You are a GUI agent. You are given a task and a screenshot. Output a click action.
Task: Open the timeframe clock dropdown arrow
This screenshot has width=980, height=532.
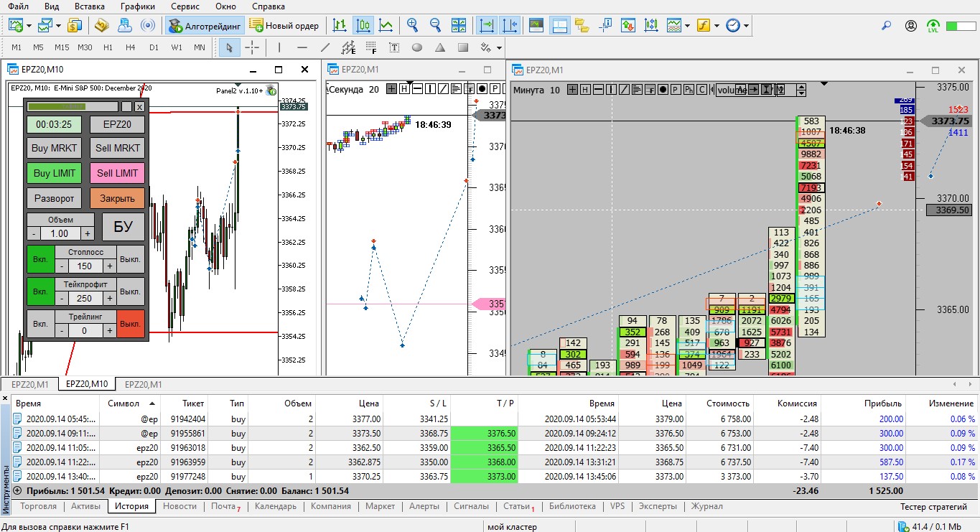coord(747,26)
